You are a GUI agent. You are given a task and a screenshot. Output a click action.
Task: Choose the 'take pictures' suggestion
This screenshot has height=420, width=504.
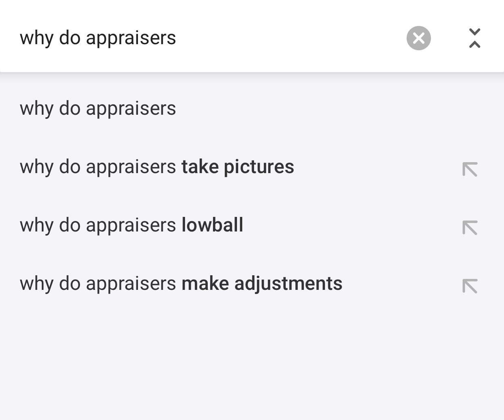157,167
